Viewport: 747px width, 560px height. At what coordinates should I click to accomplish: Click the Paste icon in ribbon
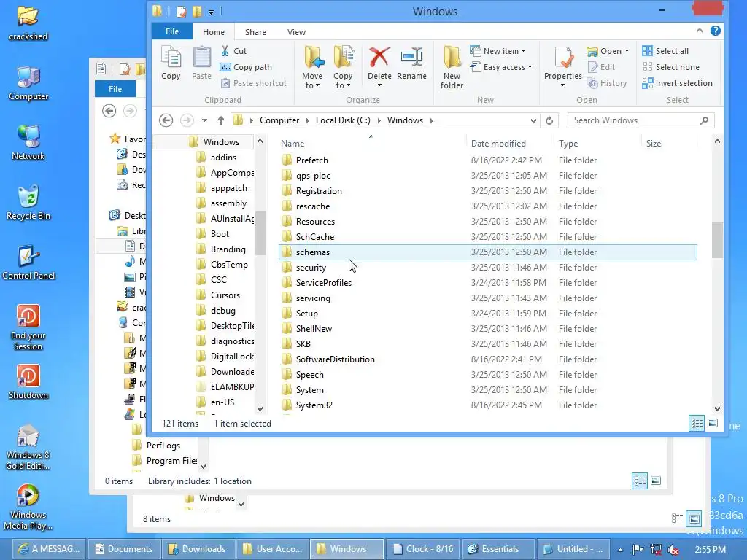click(201, 63)
